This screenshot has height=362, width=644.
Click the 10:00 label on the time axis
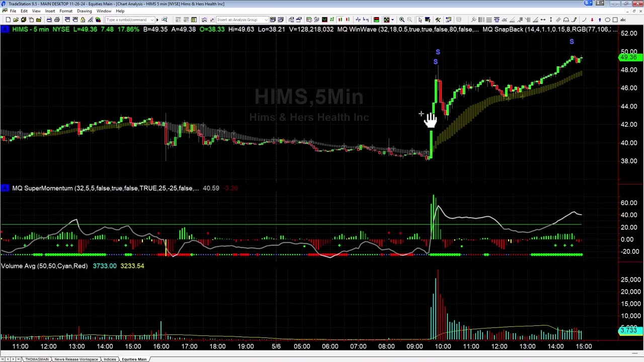pos(443,346)
